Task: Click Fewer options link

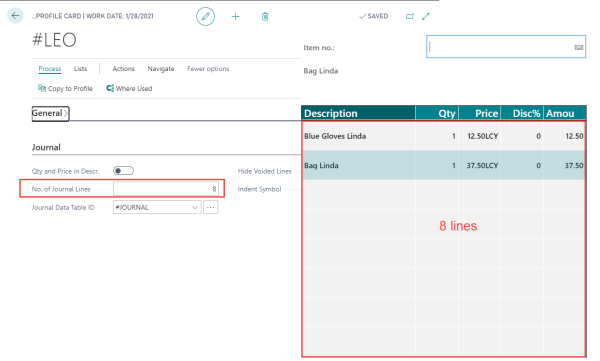Action: (x=208, y=69)
